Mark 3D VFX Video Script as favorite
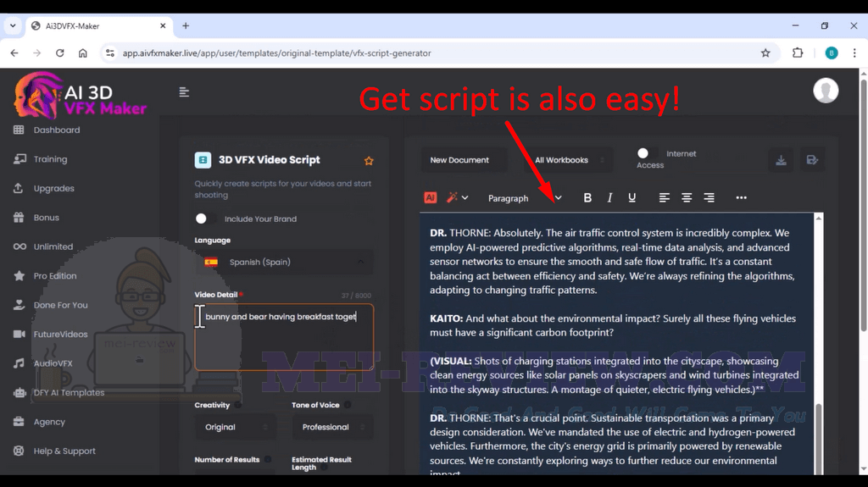Viewport: 868px width, 487px height. [369, 161]
